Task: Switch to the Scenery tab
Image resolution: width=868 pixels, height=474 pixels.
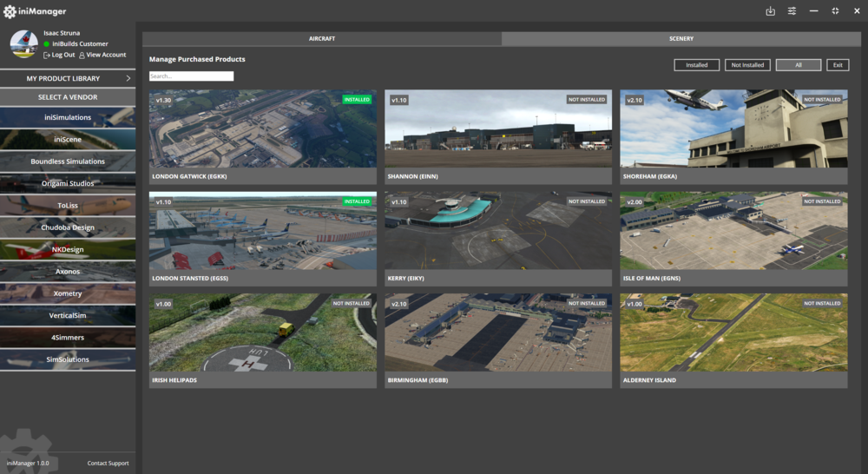Action: click(681, 39)
